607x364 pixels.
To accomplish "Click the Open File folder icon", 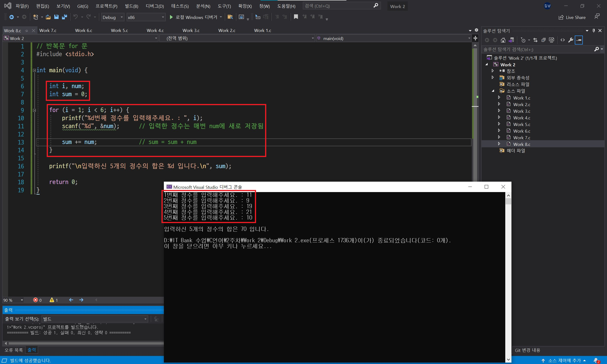I will (x=48, y=17).
